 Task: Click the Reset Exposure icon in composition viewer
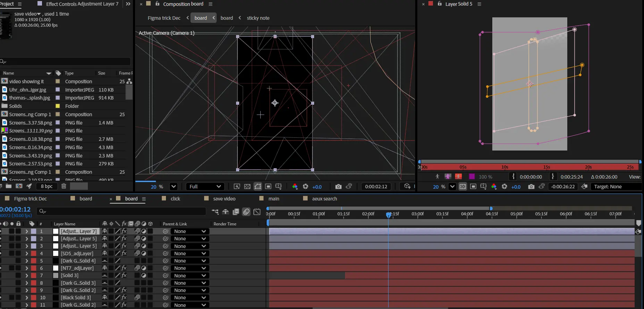click(306, 187)
